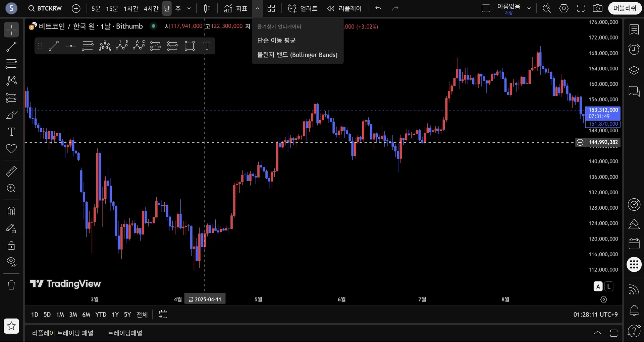
Task: Open the time zone menu at 01:28:11 UTC+9
Action: pyautogui.click(x=595, y=315)
